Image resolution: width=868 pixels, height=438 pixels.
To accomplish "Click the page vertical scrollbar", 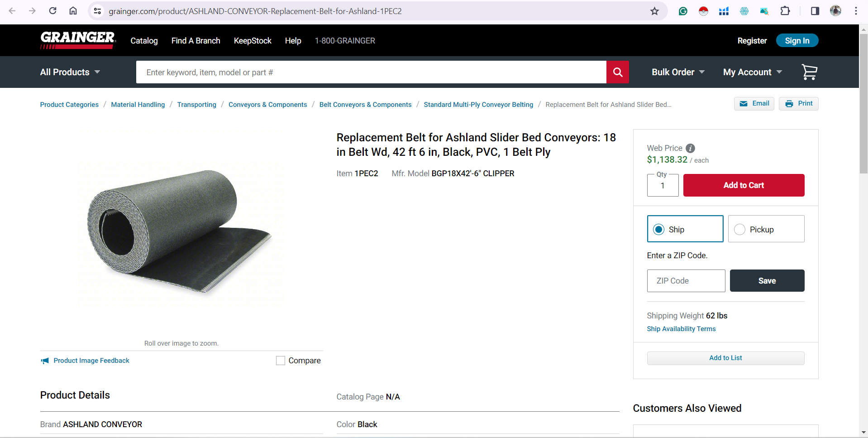I will 863,103.
